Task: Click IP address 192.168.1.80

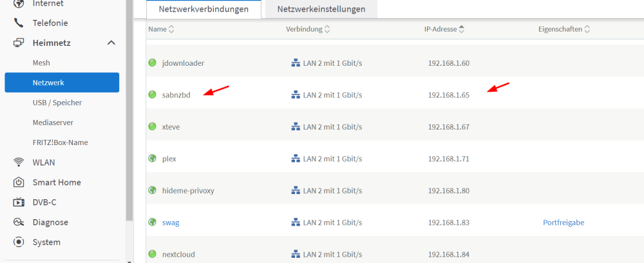Action: pos(448,191)
